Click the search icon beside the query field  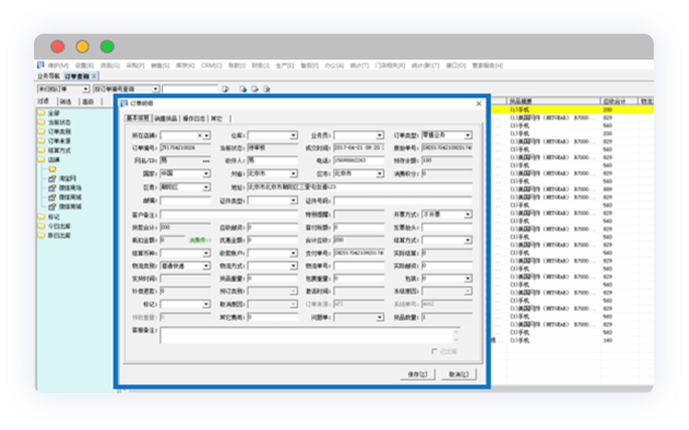click(x=225, y=89)
